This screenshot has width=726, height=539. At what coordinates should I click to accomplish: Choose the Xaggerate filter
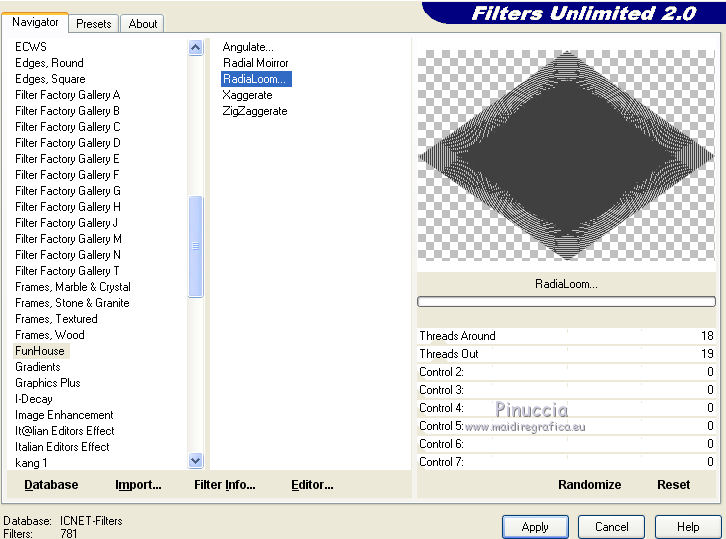coord(247,95)
